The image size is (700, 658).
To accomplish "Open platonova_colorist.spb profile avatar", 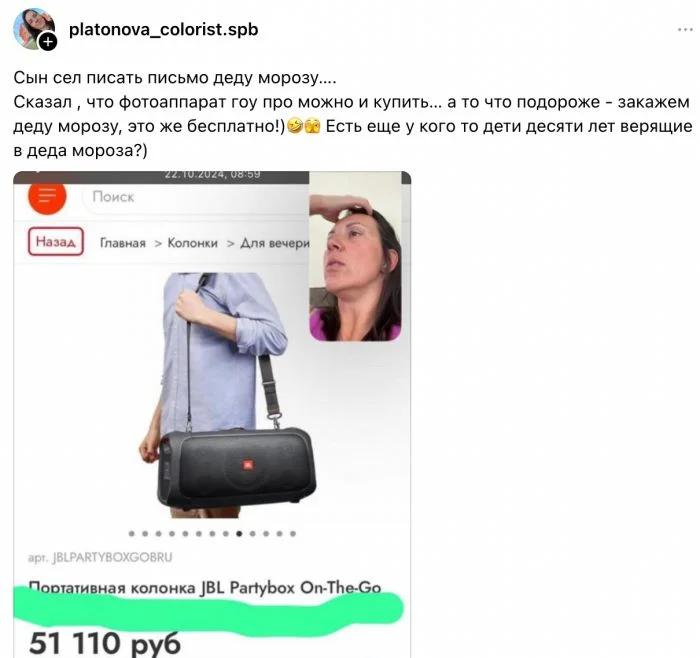I will tap(33, 29).
